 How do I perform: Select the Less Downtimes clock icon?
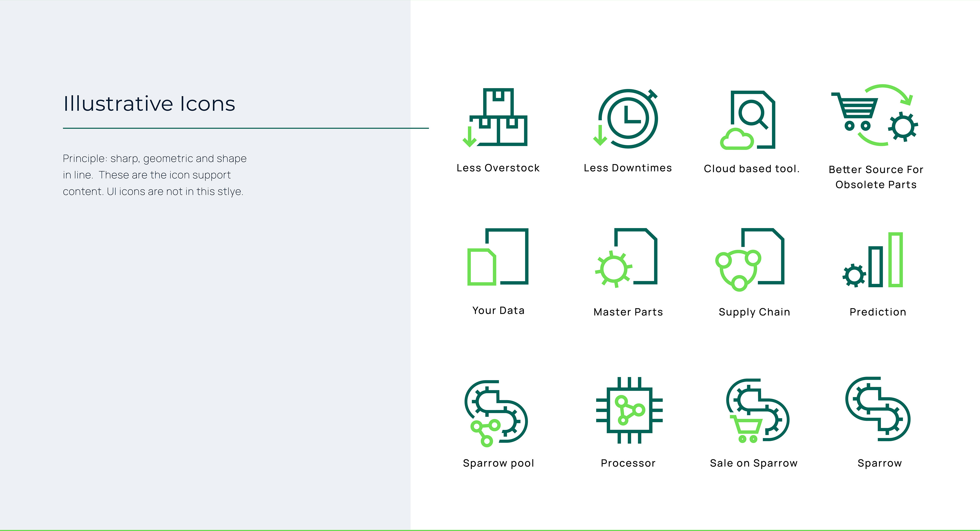(626, 118)
